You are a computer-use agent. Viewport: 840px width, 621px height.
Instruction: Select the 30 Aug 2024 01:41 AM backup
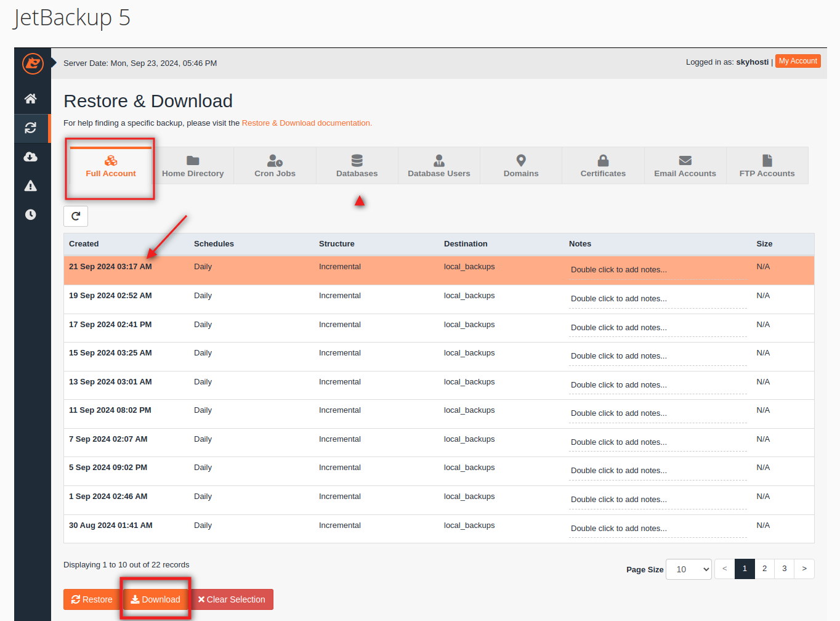tap(438, 529)
